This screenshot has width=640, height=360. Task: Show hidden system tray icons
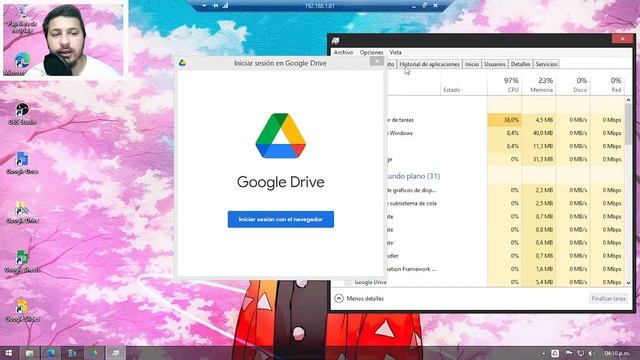click(x=543, y=353)
